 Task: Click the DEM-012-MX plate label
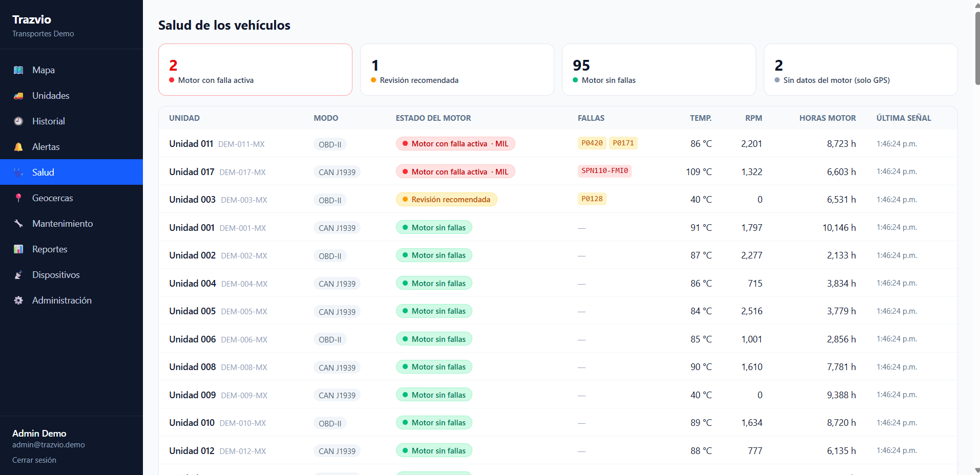tap(243, 451)
